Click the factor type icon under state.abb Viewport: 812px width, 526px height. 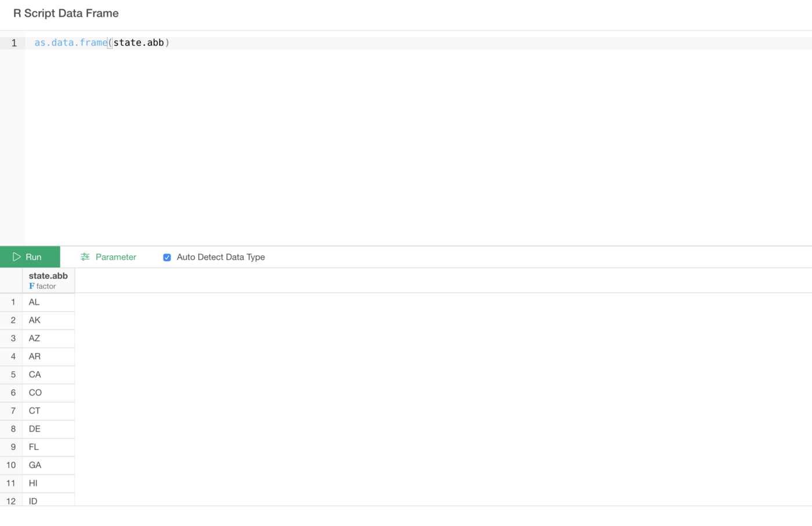[x=32, y=286]
